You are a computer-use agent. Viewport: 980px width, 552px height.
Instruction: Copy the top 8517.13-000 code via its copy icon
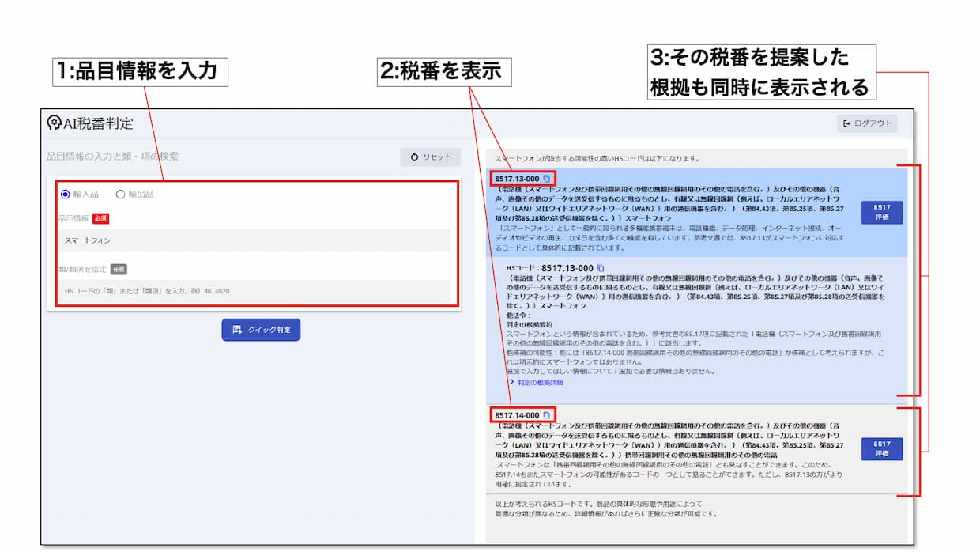[547, 179]
